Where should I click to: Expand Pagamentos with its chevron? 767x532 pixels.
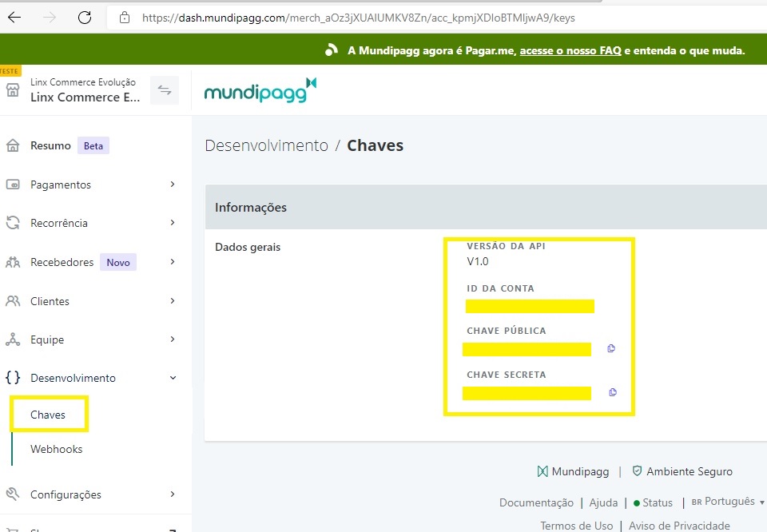point(173,185)
